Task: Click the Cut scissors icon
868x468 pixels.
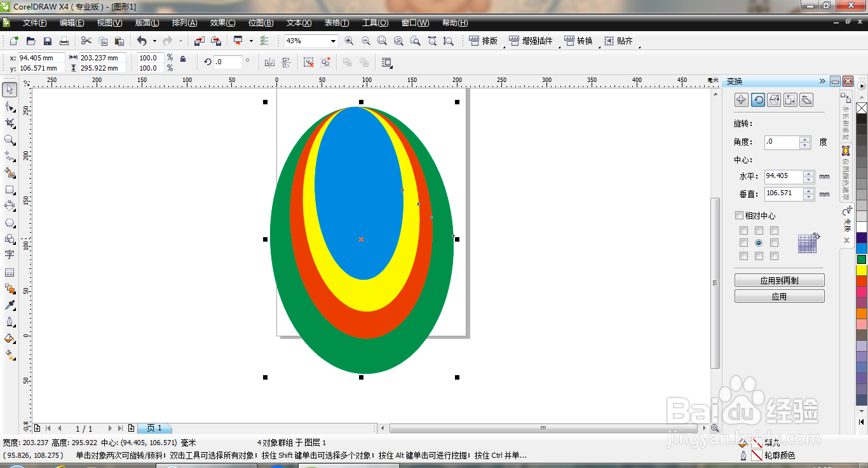Action: (x=86, y=41)
